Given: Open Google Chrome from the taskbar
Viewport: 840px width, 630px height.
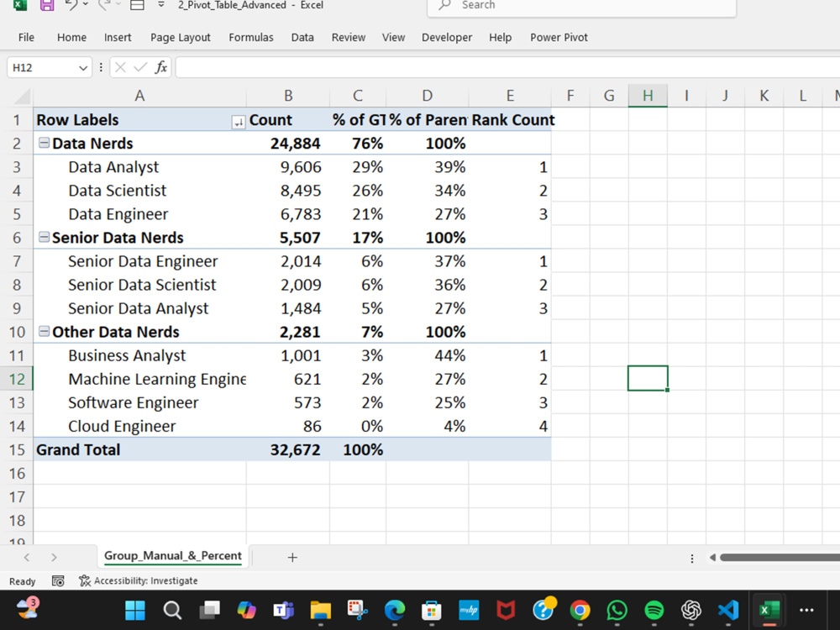Looking at the screenshot, I should pos(580,610).
